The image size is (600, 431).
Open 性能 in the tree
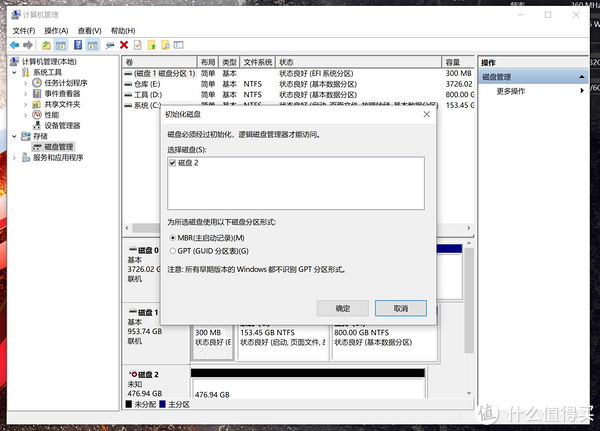click(52, 115)
